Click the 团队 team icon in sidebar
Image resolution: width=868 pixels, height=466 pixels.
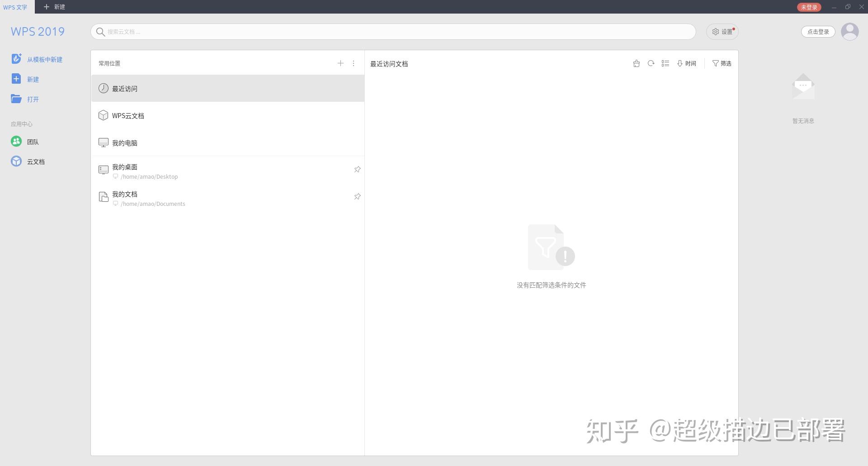click(16, 141)
